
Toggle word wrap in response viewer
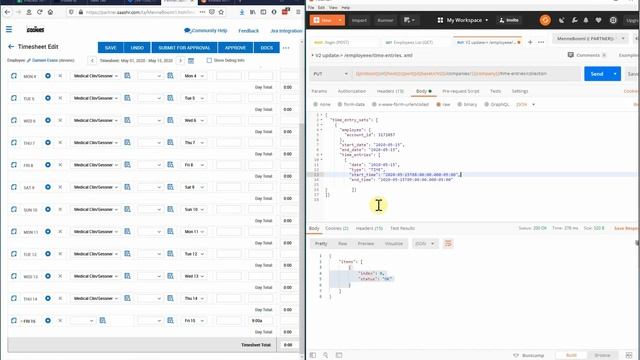tap(448, 244)
